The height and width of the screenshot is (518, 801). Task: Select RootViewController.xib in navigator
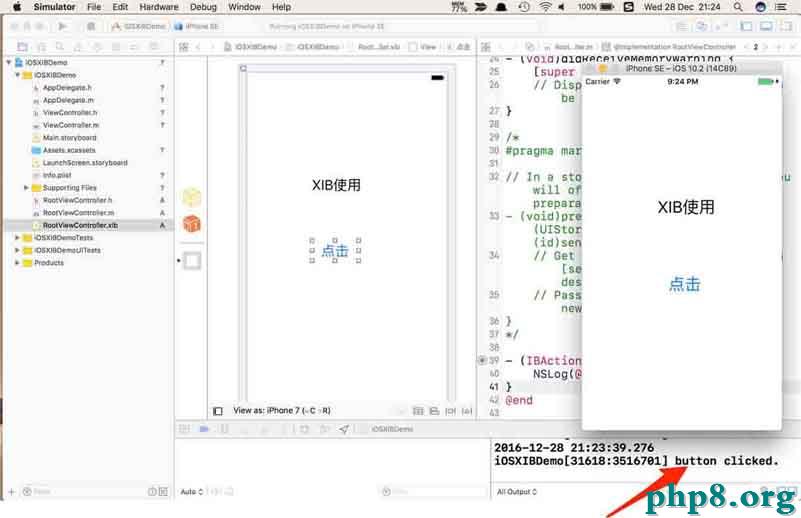click(80, 225)
